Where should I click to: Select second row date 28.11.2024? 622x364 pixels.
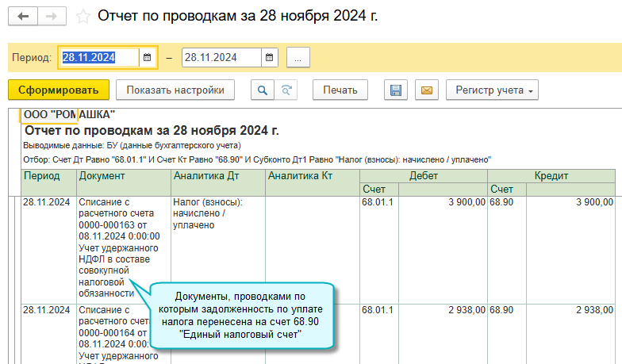[x=49, y=334]
